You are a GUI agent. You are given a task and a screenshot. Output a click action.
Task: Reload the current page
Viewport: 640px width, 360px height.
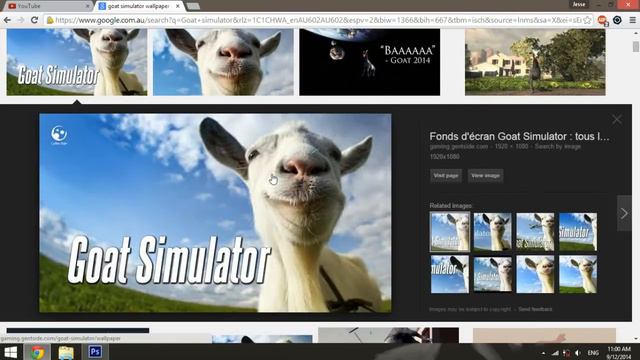coord(35,20)
